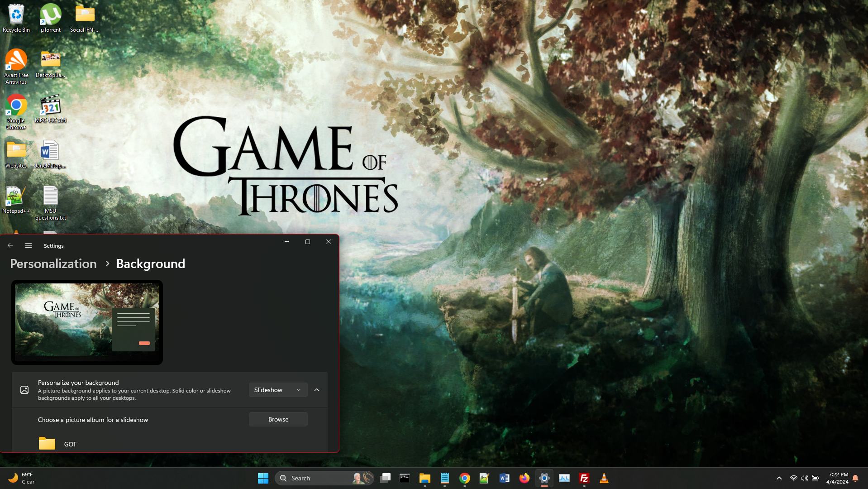This screenshot has width=868, height=489.
Task: Open Task View from taskbar
Action: coord(385,478)
